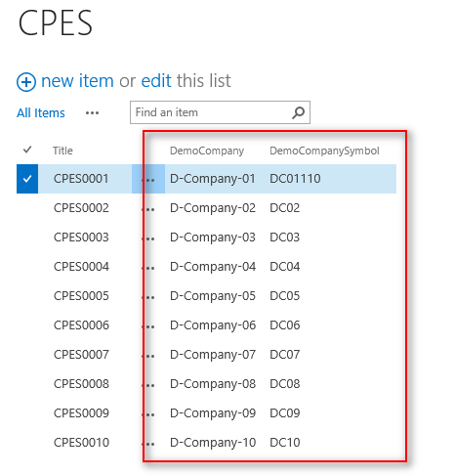Open ellipsis menu for CPES0007

click(x=148, y=356)
